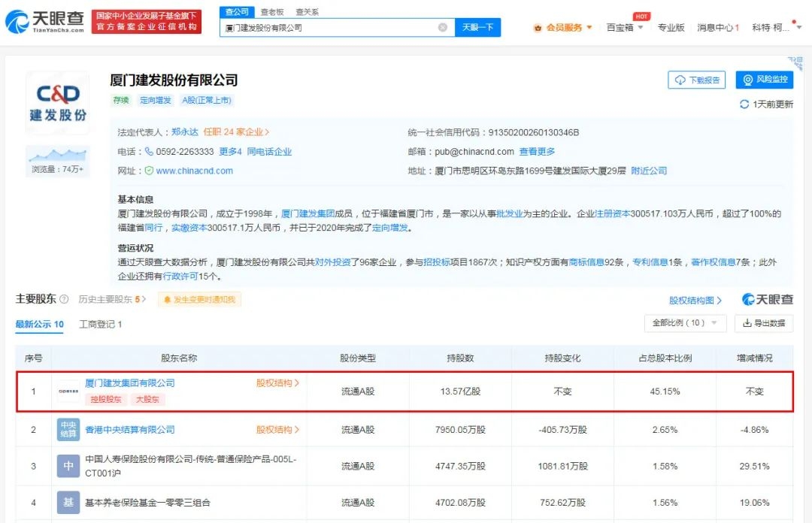Expand the 百宝箱 dropdown
This screenshot has height=523, width=812.
[x=625, y=28]
